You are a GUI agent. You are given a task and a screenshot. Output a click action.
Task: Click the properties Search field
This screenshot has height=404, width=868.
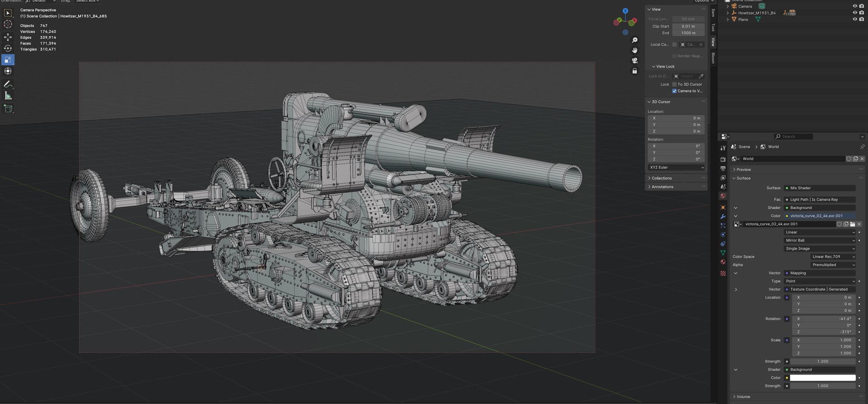793,136
